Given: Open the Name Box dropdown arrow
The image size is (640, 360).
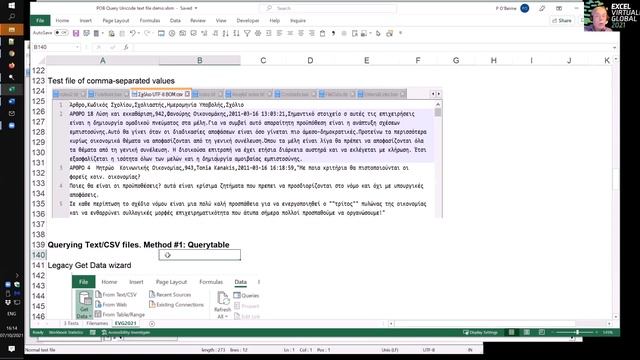Looking at the screenshot, I should pos(77,47).
